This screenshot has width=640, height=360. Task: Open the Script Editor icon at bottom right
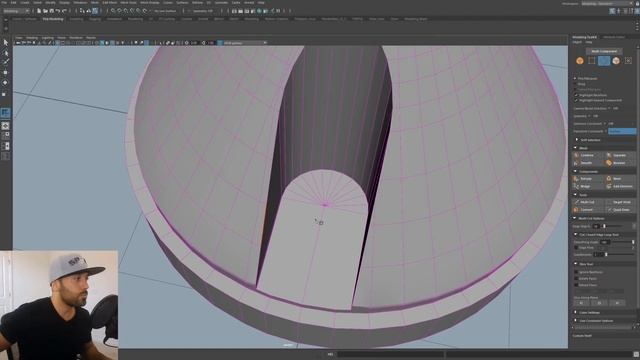coord(636,354)
